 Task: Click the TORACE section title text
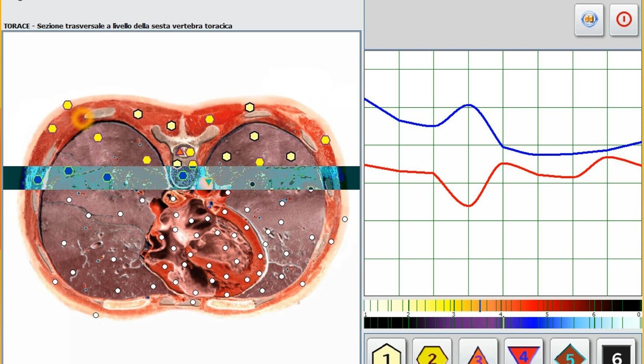(118, 26)
